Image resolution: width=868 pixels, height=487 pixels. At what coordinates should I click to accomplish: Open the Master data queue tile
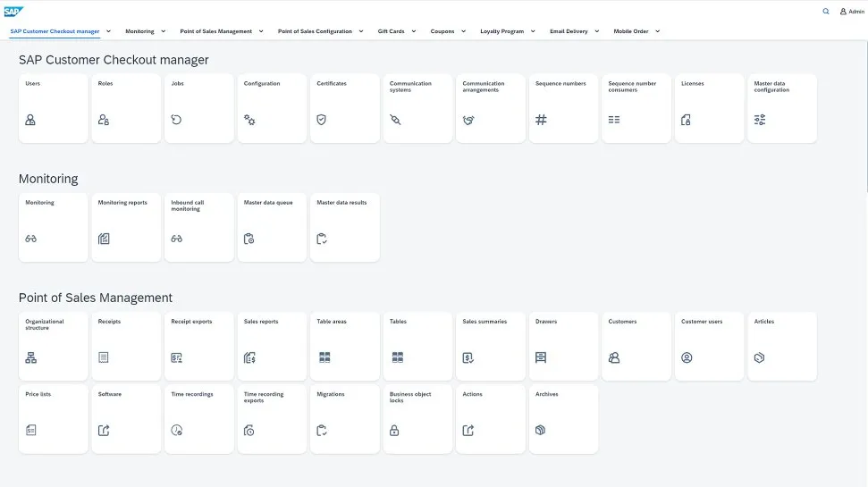point(272,227)
